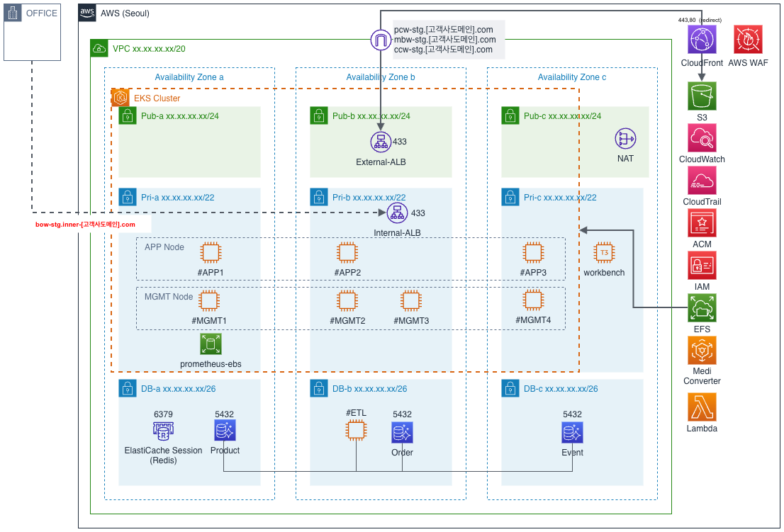Click the CloudFront service icon
This screenshot has height=532, width=784.
702,39
